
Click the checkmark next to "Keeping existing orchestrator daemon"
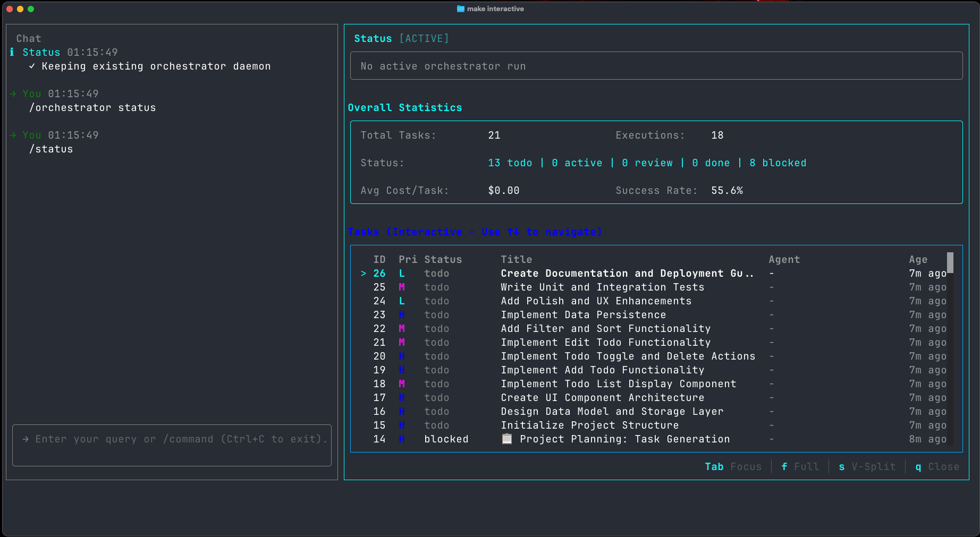coord(32,66)
